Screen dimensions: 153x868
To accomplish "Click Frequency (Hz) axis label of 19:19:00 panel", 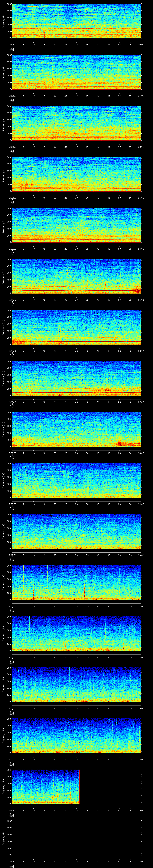I will tap(3, 21).
